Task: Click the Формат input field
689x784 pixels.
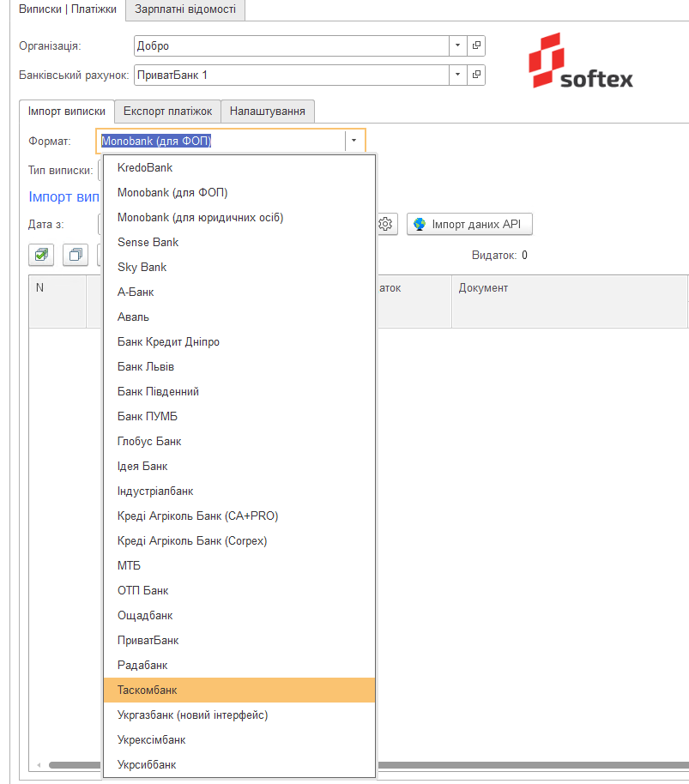Action: point(221,141)
